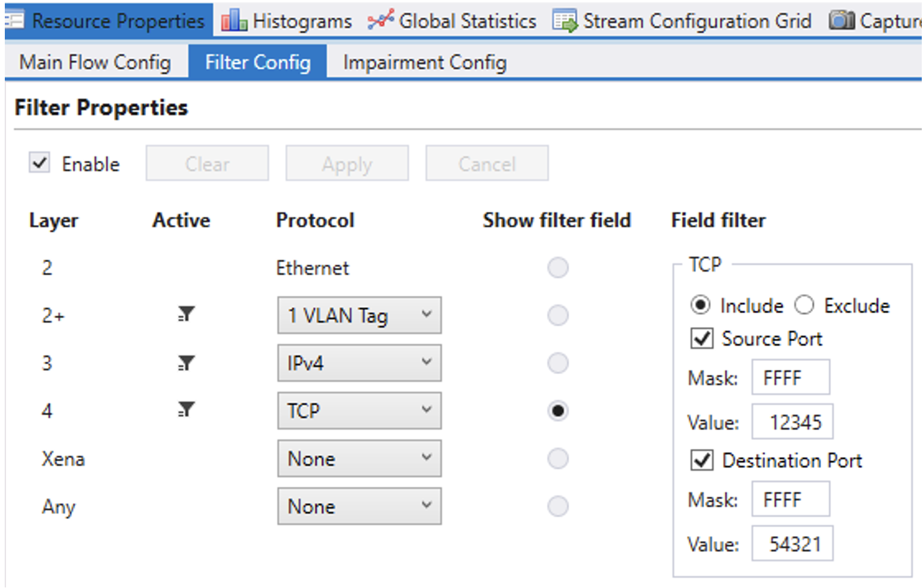
Task: Click the Filter Properties heading
Action: pos(101,107)
